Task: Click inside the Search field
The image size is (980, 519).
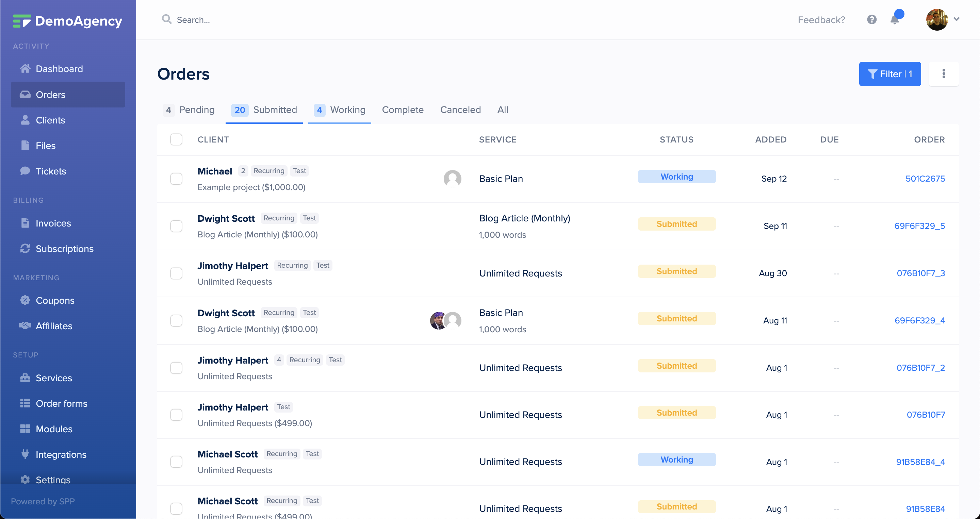Action: pyautogui.click(x=213, y=19)
